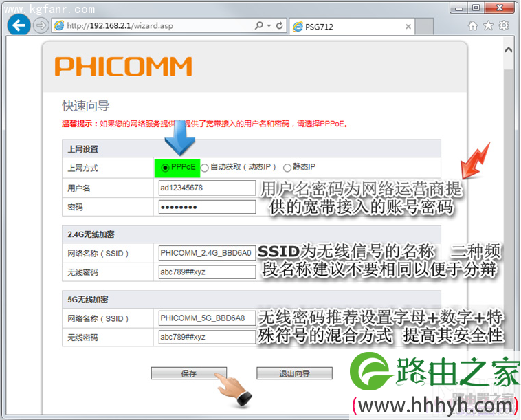Go back with the browser back arrow

click(x=19, y=25)
